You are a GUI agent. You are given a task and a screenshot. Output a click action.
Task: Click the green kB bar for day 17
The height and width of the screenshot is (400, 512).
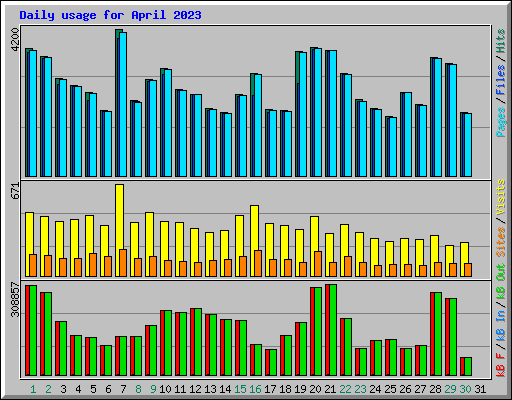pyautogui.click(x=273, y=362)
